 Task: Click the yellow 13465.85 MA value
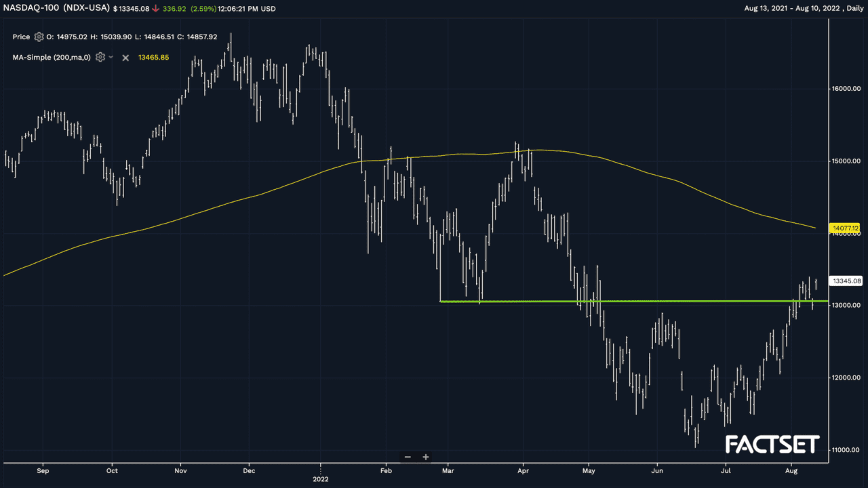[153, 58]
